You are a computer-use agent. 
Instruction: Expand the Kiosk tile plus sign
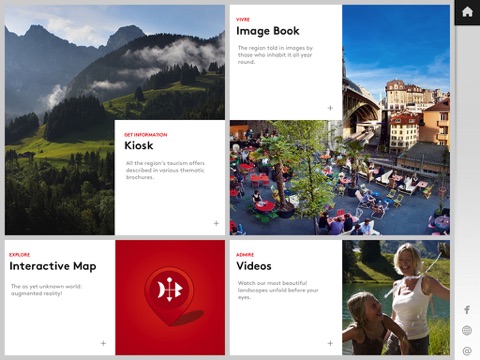pyautogui.click(x=216, y=223)
